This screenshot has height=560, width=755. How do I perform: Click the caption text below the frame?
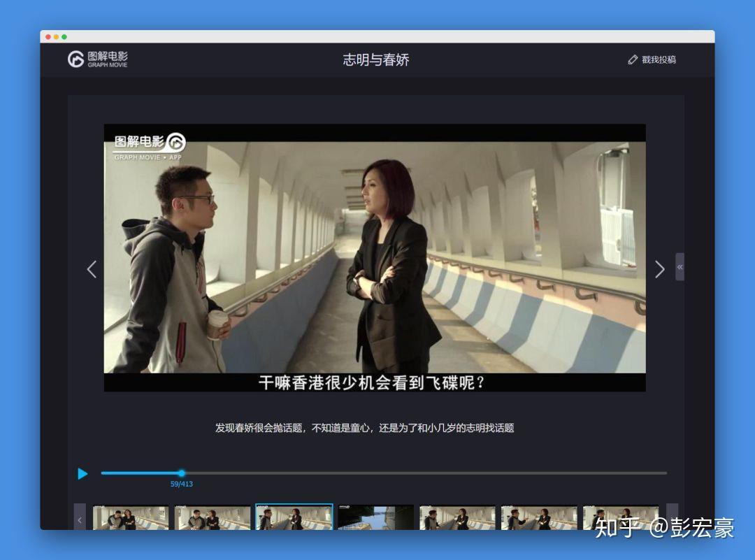pyautogui.click(x=364, y=428)
